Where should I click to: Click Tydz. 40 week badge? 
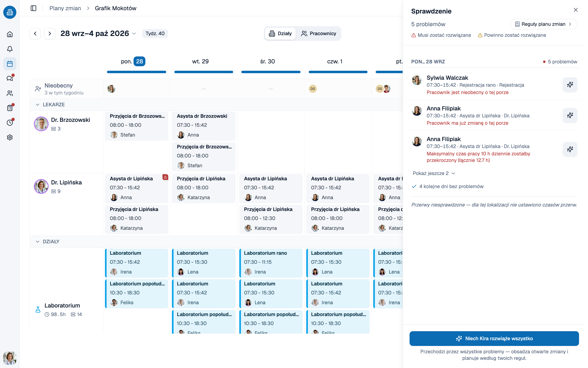[x=155, y=33]
